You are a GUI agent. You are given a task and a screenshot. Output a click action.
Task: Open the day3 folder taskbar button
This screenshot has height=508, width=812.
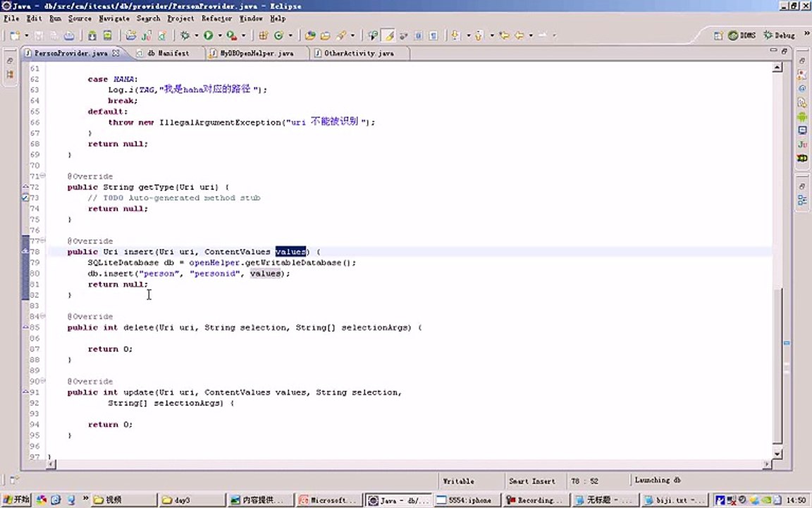pos(192,500)
